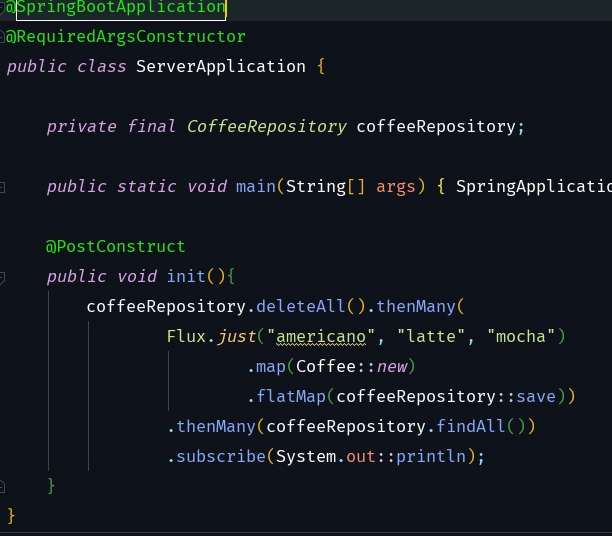The width and height of the screenshot is (612, 536).
Task: Click the out field in System.out
Action: pyautogui.click(x=361, y=456)
